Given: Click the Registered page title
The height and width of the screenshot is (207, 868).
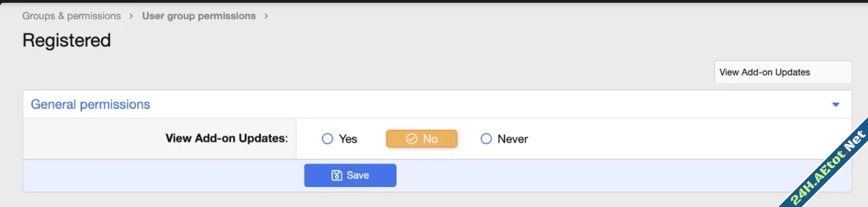Looking at the screenshot, I should pos(67,41).
